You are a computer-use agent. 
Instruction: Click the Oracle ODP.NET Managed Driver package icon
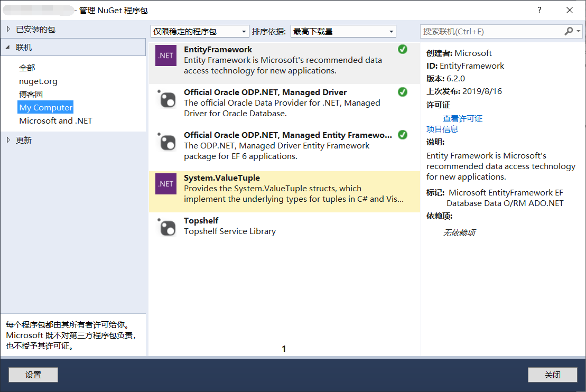point(166,99)
